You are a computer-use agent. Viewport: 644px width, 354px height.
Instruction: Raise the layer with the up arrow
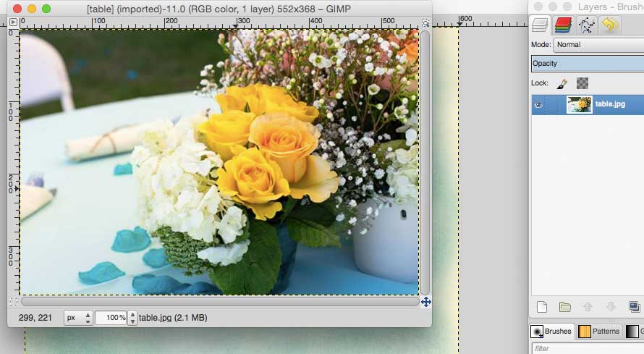click(x=588, y=307)
